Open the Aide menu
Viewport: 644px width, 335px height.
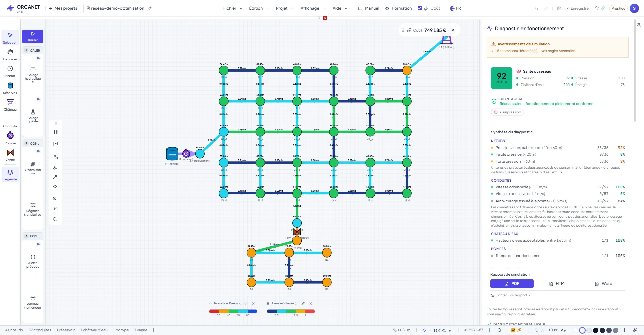point(340,8)
